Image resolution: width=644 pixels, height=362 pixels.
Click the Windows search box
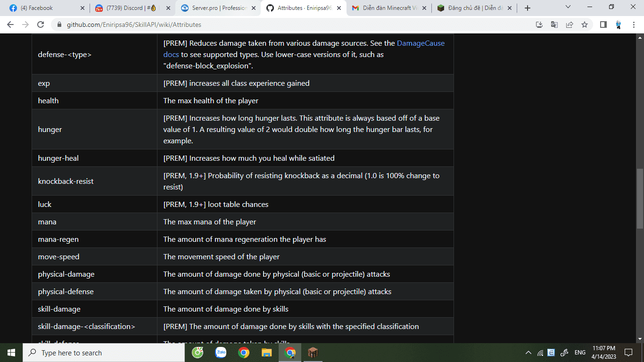(104, 353)
